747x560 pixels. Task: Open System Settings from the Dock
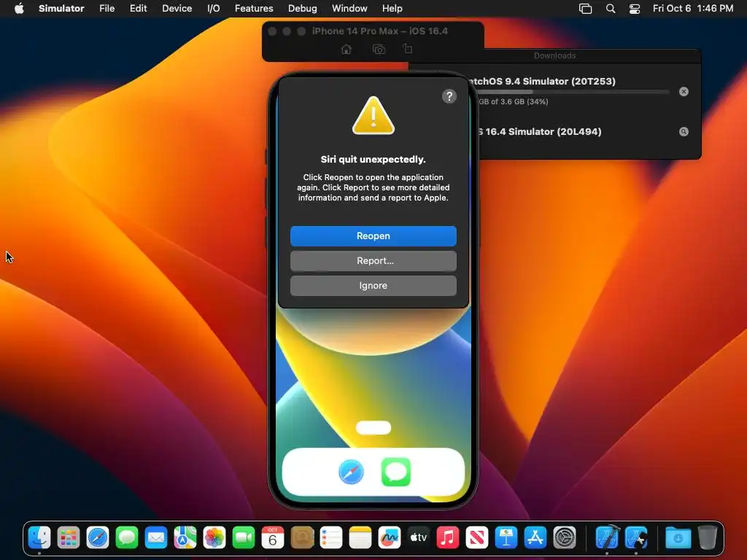pyautogui.click(x=565, y=537)
